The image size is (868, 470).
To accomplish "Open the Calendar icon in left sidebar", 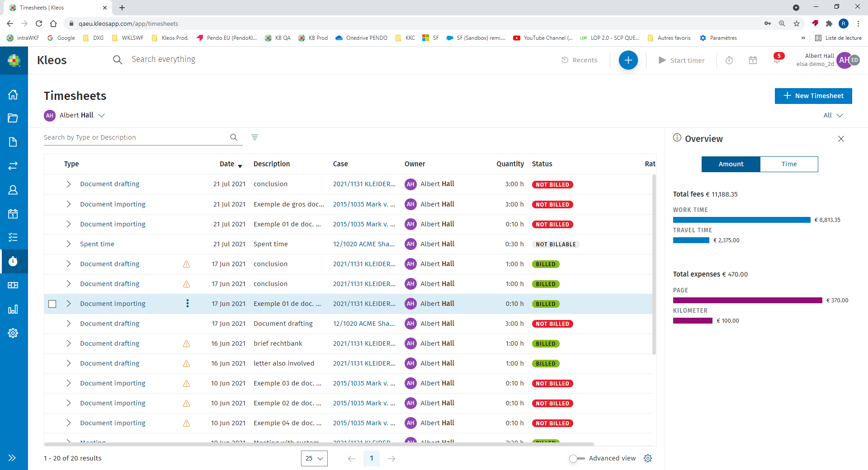I will pyautogui.click(x=13, y=214).
